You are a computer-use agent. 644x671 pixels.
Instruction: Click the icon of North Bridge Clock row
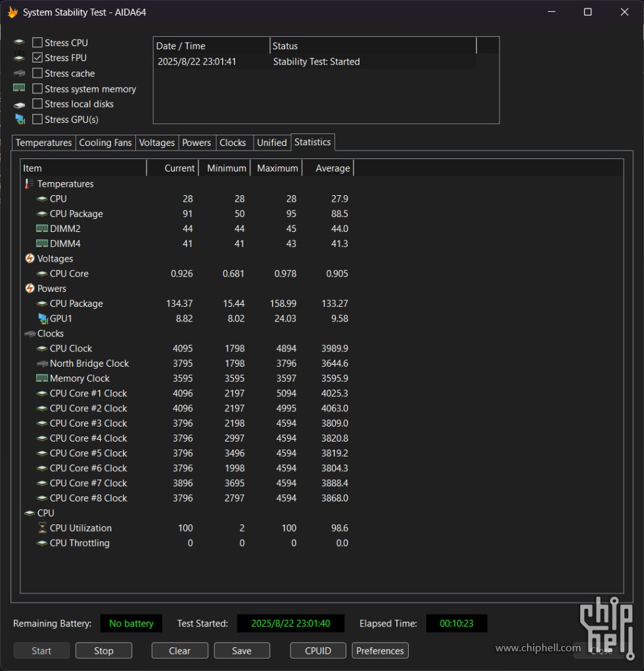coord(42,363)
